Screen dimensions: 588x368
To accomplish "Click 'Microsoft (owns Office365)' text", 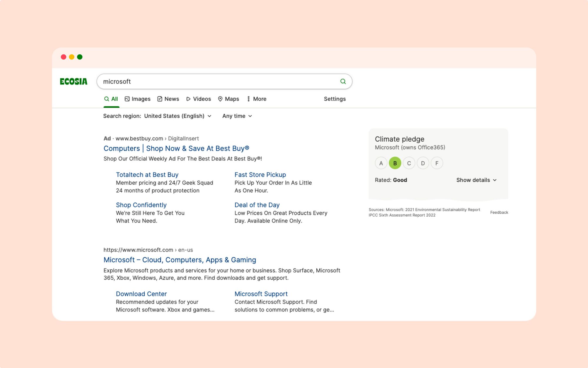I will tap(410, 147).
